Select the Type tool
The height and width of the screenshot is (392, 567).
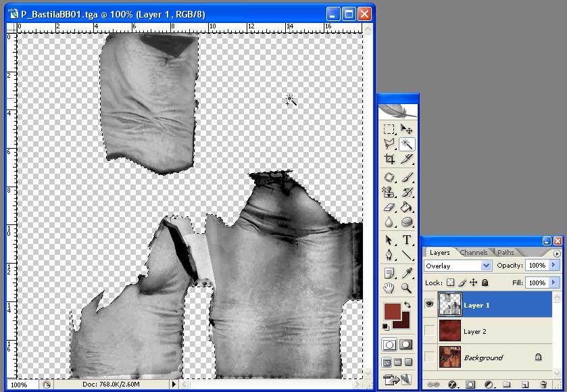point(407,240)
